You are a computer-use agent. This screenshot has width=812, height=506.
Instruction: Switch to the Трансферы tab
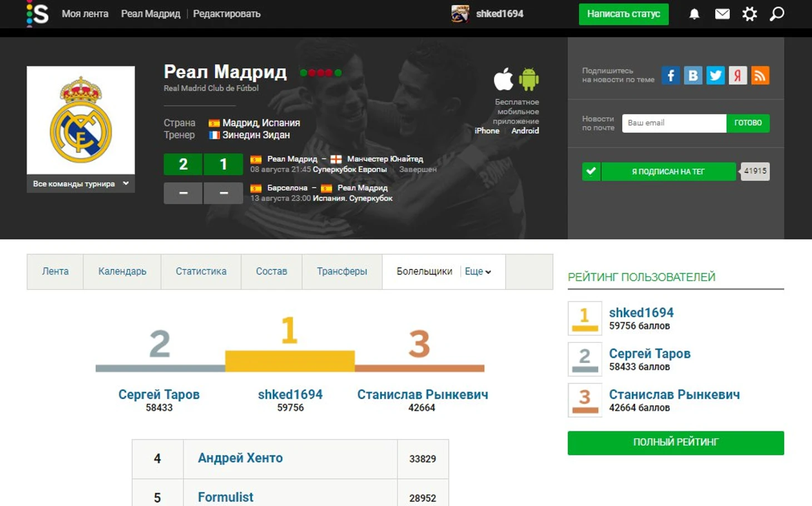coord(342,272)
